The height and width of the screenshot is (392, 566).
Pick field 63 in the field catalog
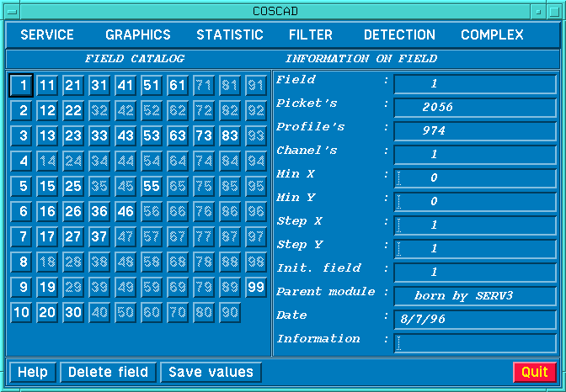(177, 135)
